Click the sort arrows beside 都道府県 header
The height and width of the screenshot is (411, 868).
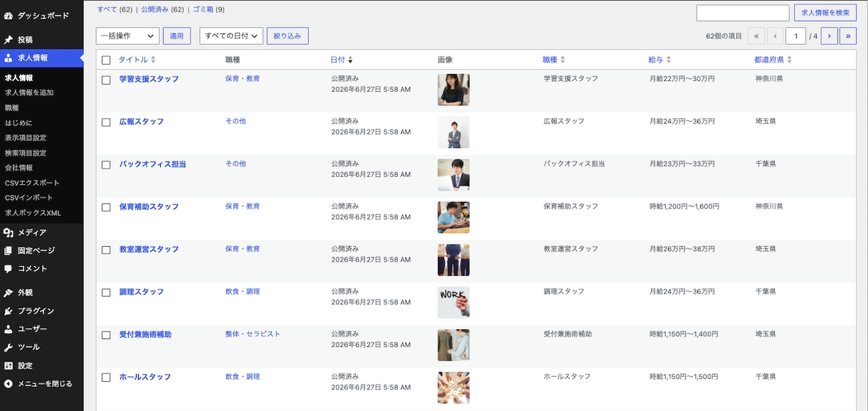790,60
